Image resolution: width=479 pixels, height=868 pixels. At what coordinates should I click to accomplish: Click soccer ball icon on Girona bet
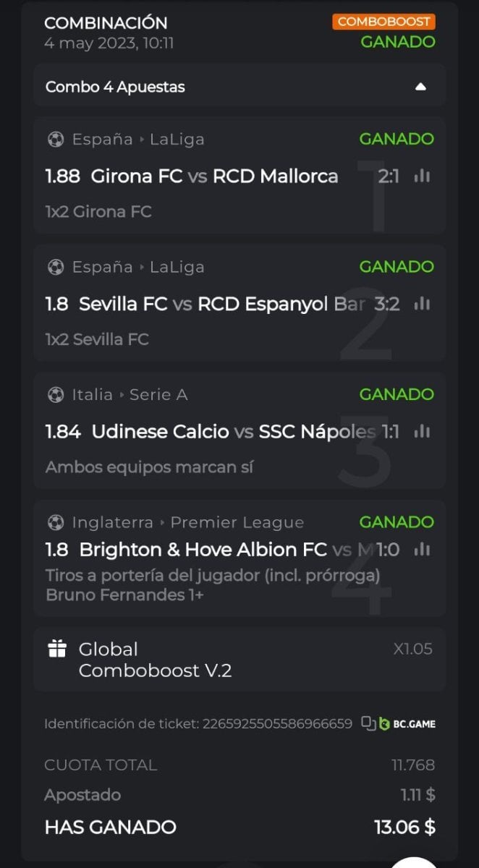point(56,139)
